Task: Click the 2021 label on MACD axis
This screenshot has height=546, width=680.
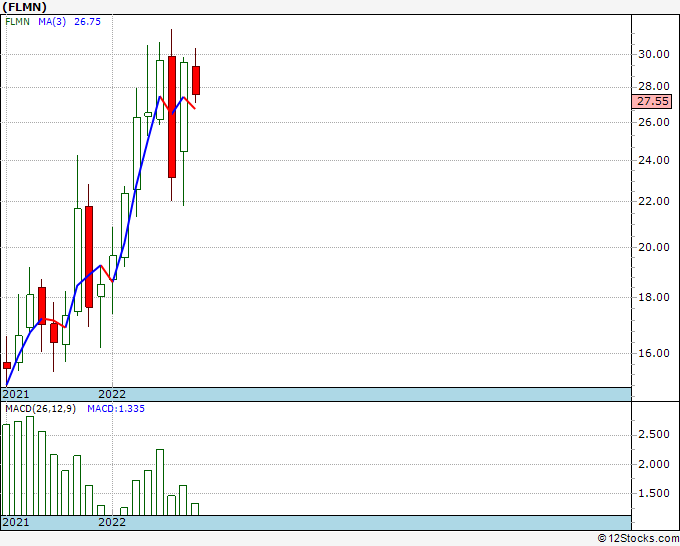Action: tap(16, 522)
